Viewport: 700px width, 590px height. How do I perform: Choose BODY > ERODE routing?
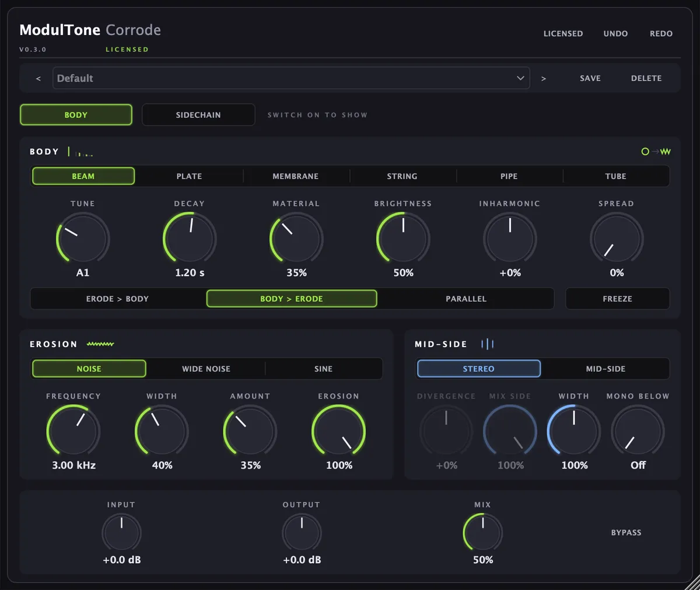pyautogui.click(x=292, y=299)
